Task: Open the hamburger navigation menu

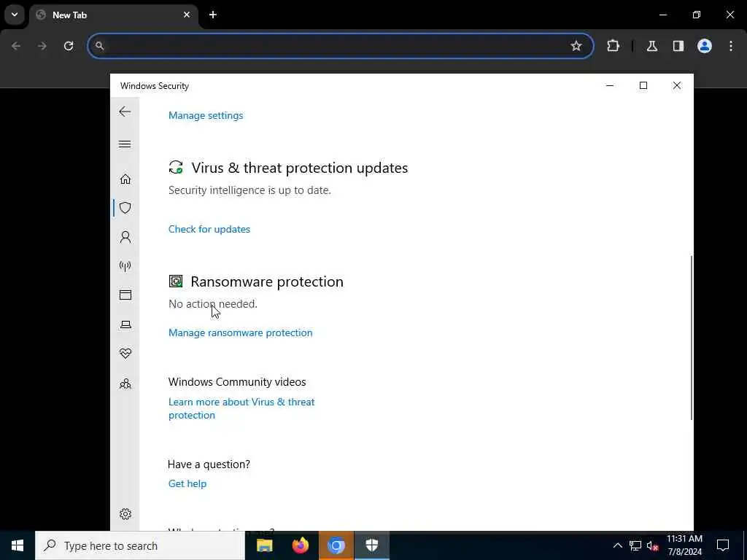Action: 125,144
